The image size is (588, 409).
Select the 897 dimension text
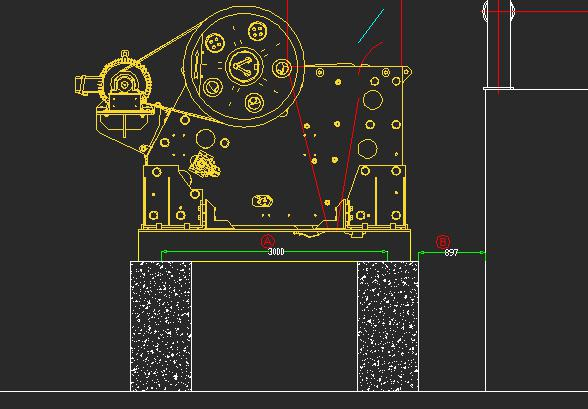pyautogui.click(x=451, y=253)
